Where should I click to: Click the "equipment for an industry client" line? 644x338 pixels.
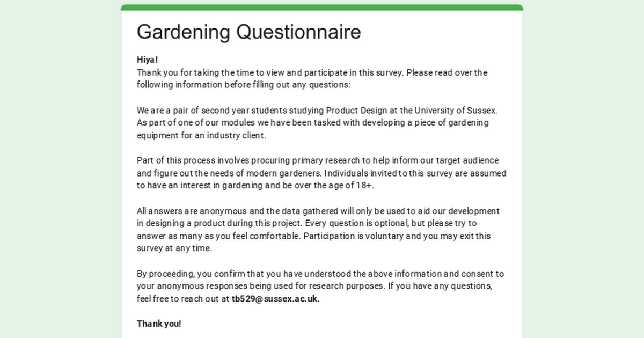pyautogui.click(x=201, y=135)
